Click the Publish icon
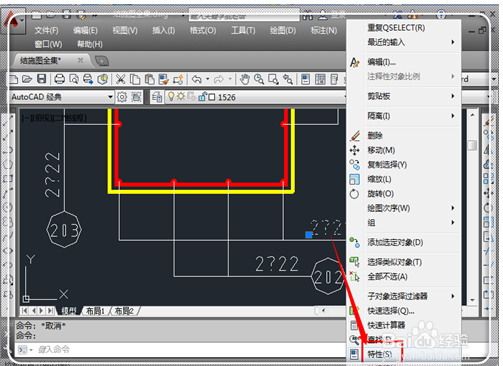Viewport: 503px width, 366px height. point(88,79)
